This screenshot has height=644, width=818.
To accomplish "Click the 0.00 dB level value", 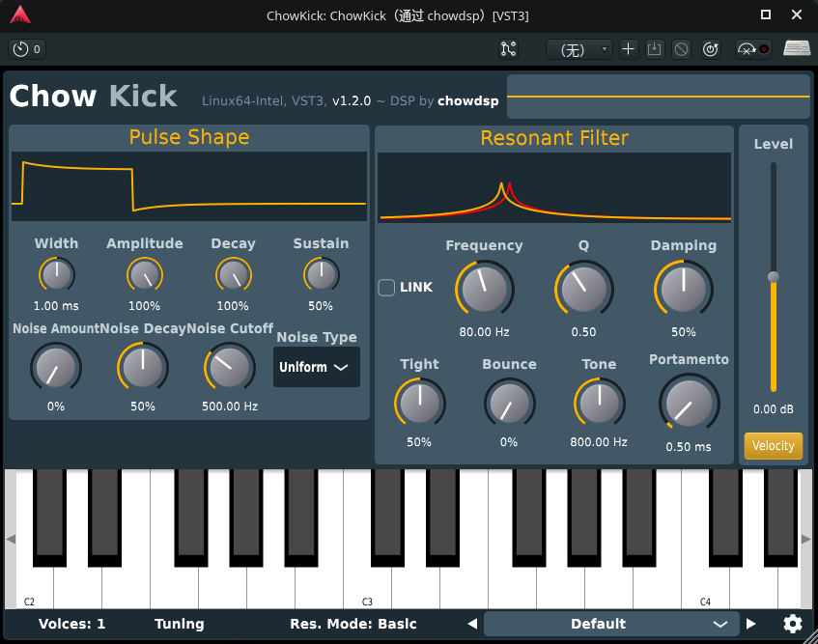I will (774, 409).
